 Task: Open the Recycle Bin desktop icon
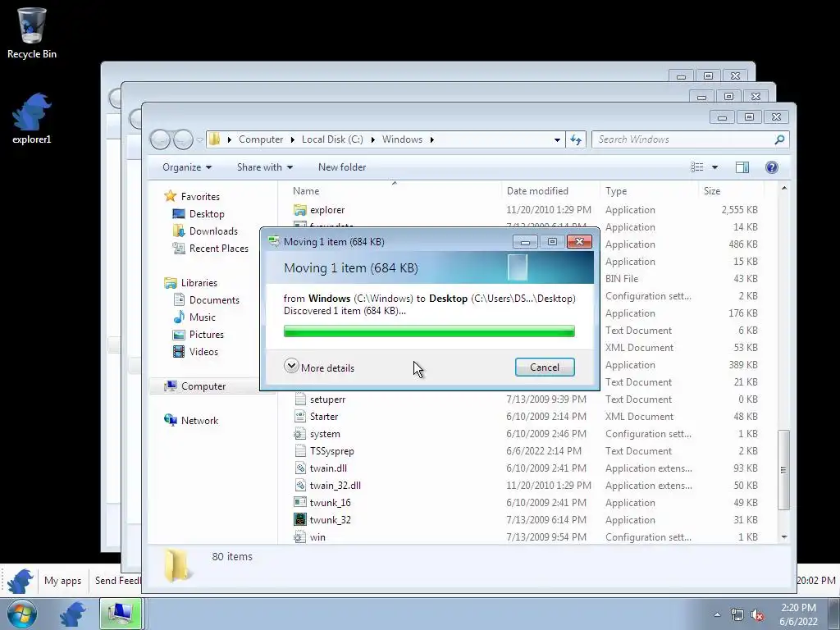(32, 33)
